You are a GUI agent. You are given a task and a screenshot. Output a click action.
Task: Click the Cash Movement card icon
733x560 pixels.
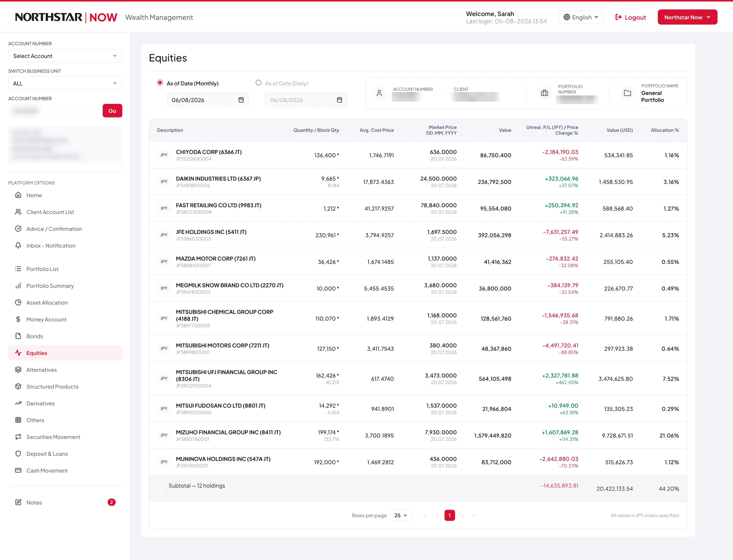18,470
